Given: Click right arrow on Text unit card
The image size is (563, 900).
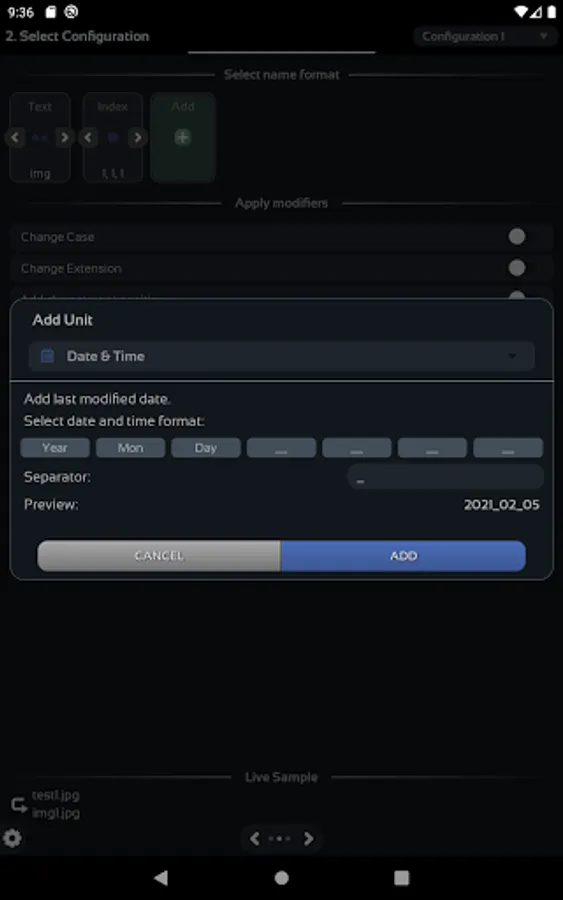Looking at the screenshot, I should pos(64,138).
